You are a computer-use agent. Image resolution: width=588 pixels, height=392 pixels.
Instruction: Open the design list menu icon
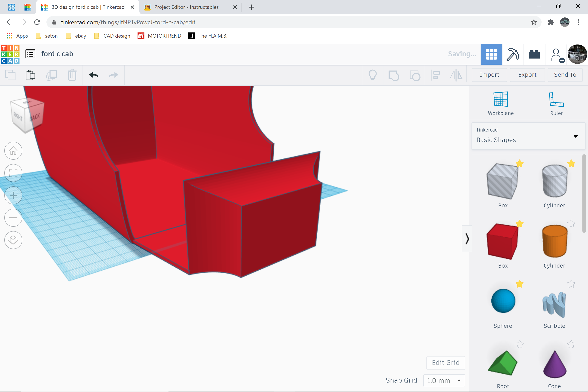point(30,54)
